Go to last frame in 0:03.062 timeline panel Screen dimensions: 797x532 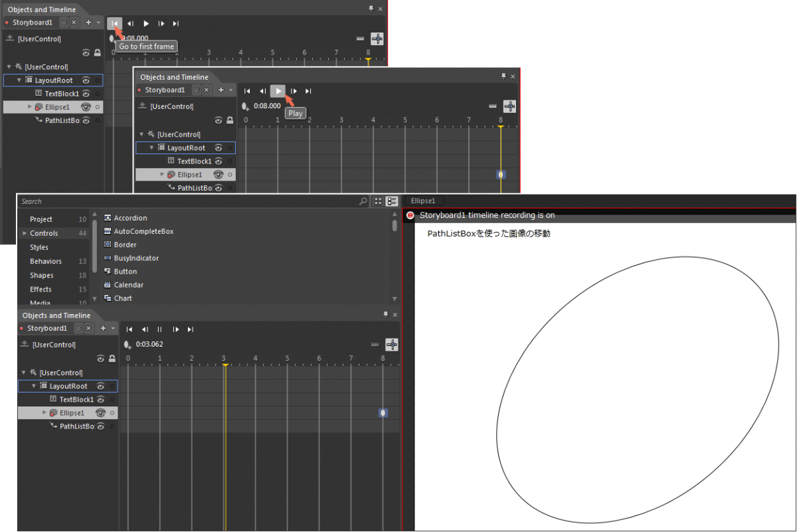tap(191, 329)
